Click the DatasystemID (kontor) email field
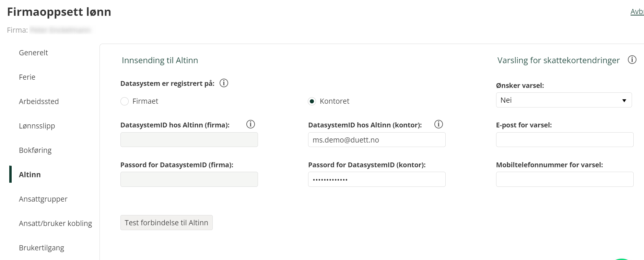This screenshot has width=644, height=260. [377, 140]
